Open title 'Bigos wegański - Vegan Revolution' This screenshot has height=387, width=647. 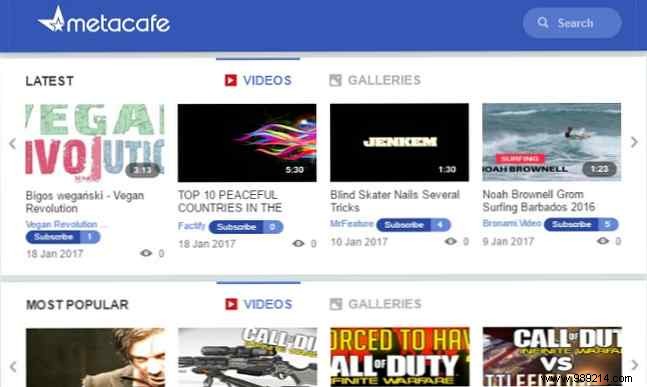85,202
